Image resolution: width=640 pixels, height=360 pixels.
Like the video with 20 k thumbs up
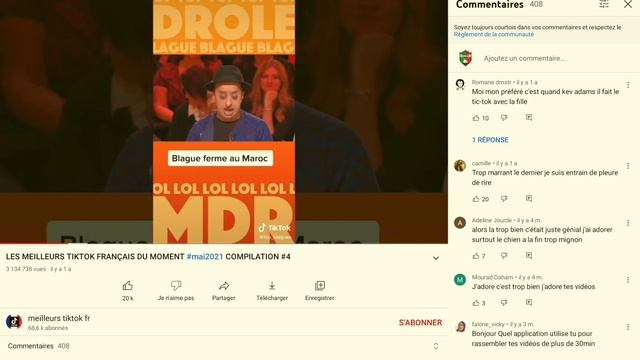(x=128, y=286)
